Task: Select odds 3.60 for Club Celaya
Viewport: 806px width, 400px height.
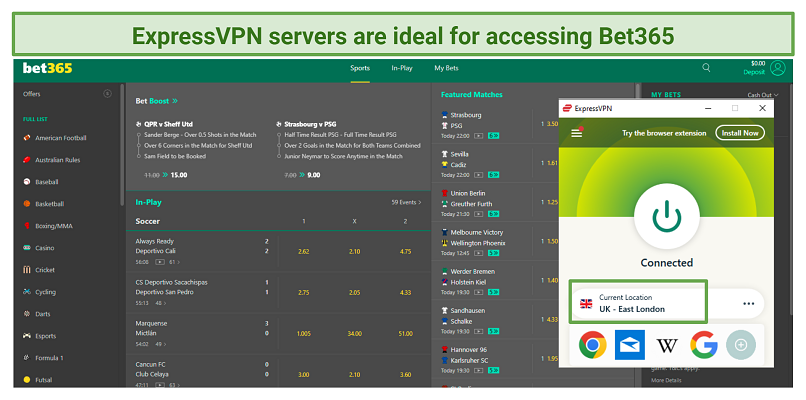Action: tap(405, 375)
